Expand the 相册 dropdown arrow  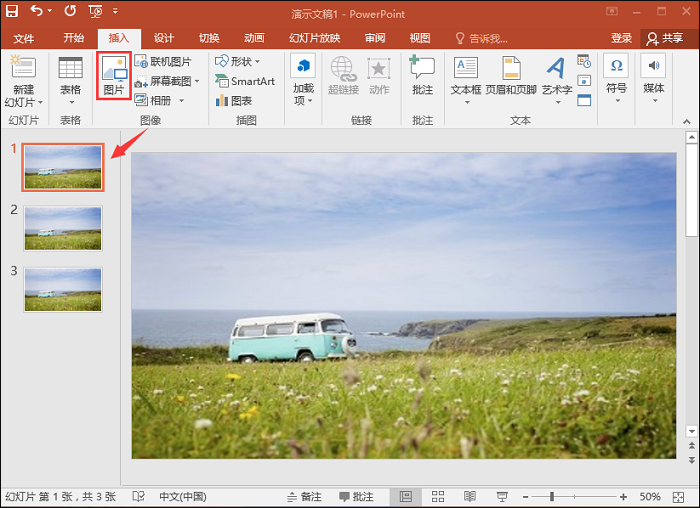point(182,101)
